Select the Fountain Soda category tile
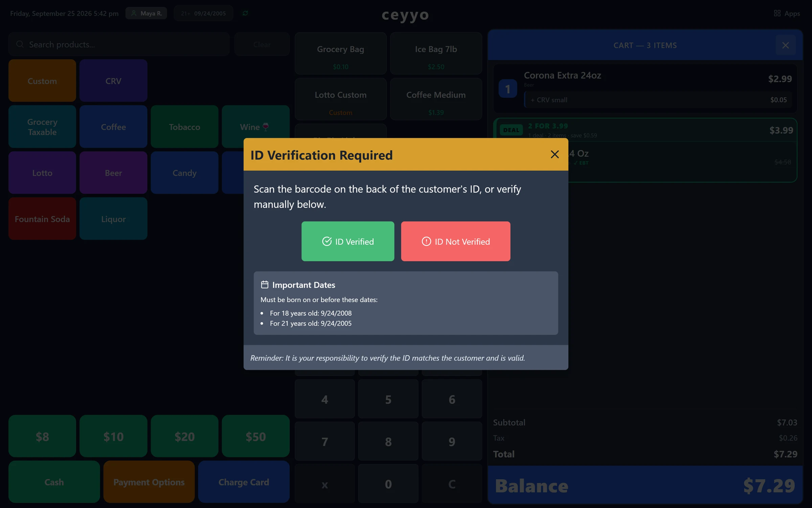Viewport: 812px width, 508px height. tap(42, 219)
